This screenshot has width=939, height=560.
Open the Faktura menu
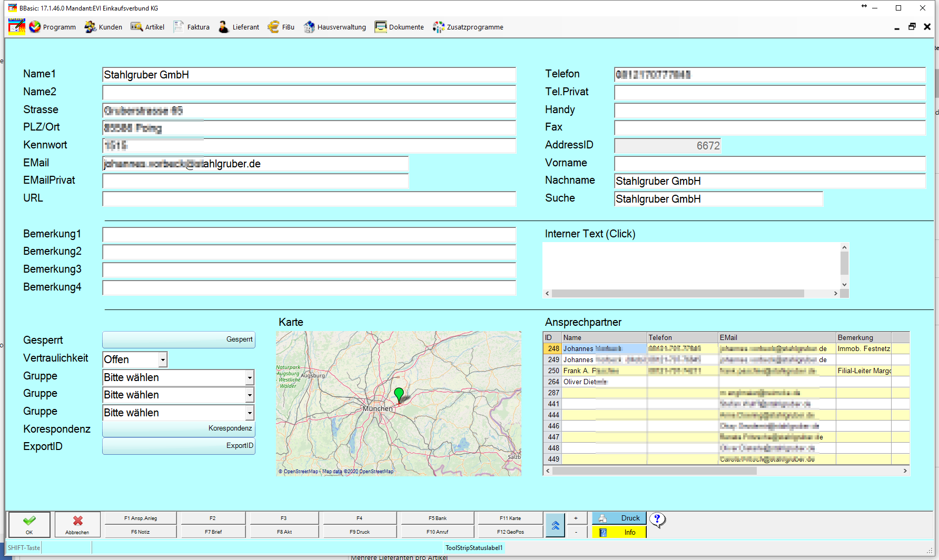pos(192,27)
